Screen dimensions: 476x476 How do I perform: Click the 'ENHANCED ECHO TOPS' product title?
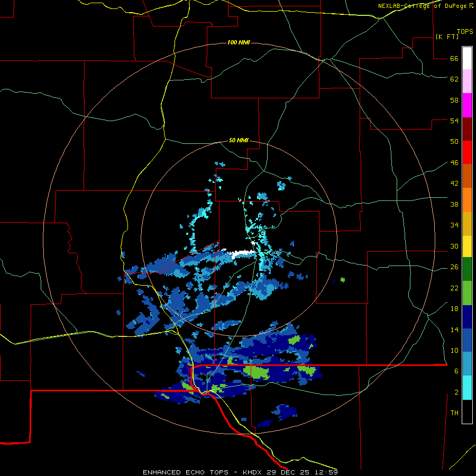coord(185,472)
